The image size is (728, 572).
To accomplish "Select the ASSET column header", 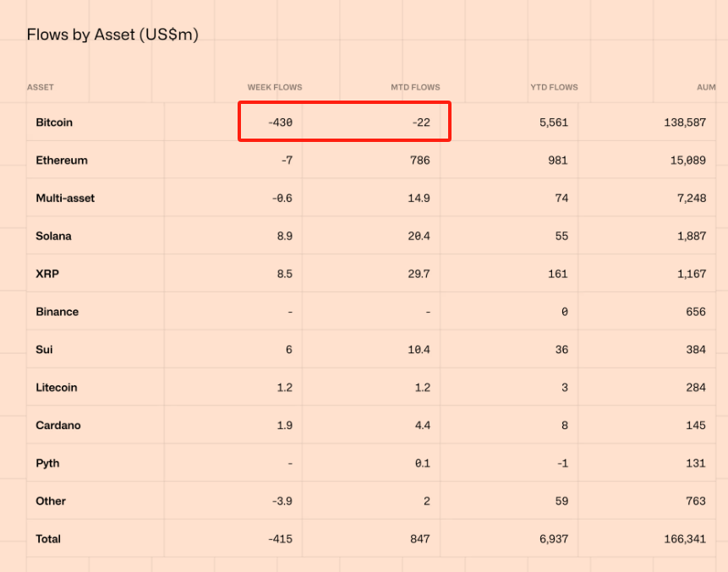I will click(x=40, y=87).
